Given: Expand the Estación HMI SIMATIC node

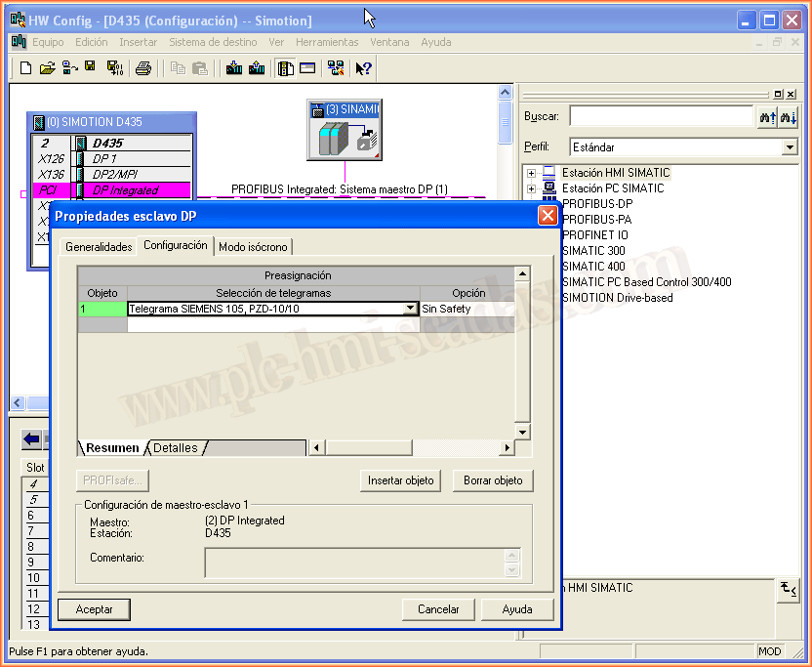Looking at the screenshot, I should point(532,173).
